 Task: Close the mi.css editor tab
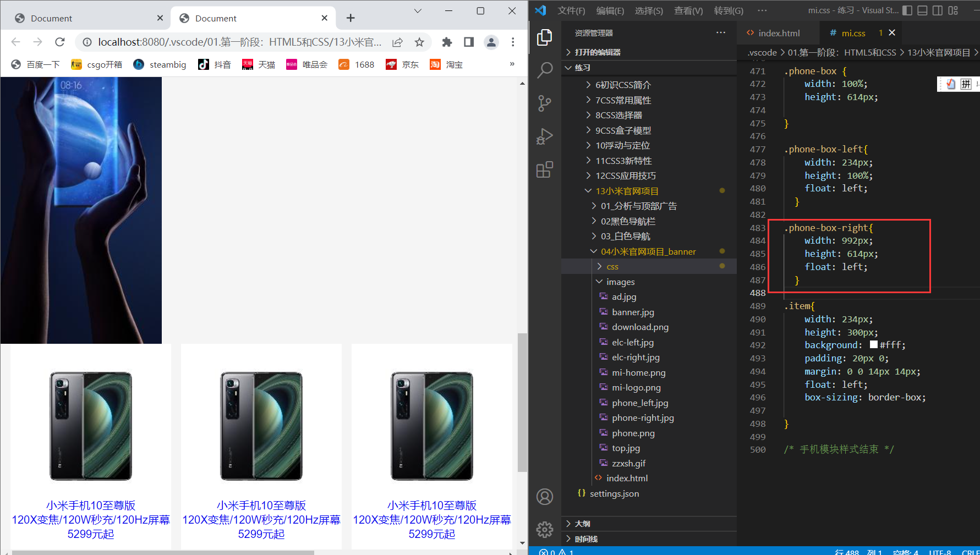892,32
